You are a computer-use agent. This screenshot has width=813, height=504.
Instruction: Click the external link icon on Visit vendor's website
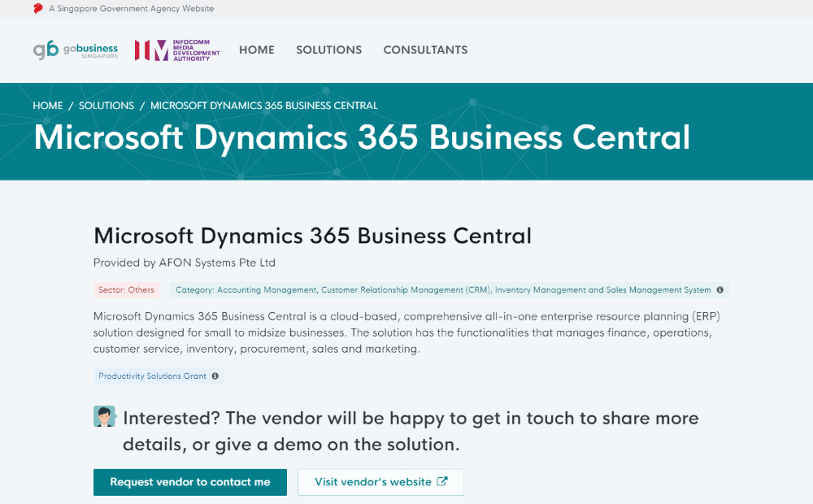442,481
